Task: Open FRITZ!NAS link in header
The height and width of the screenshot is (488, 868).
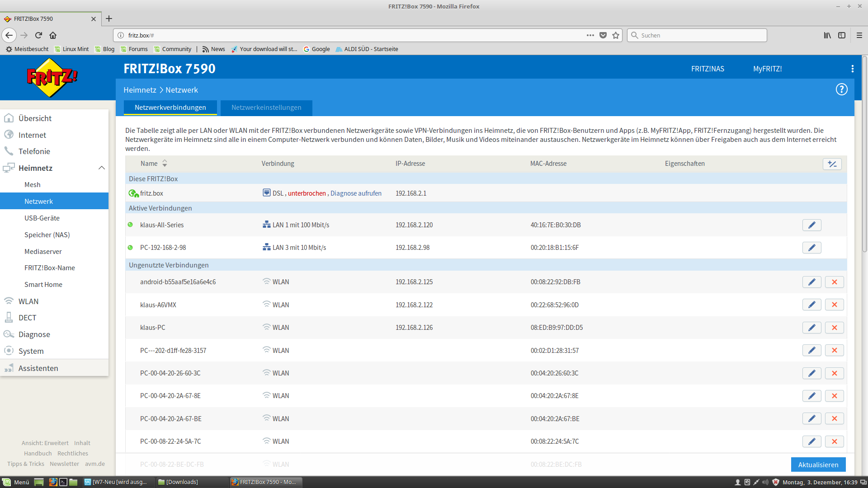Action: [708, 69]
